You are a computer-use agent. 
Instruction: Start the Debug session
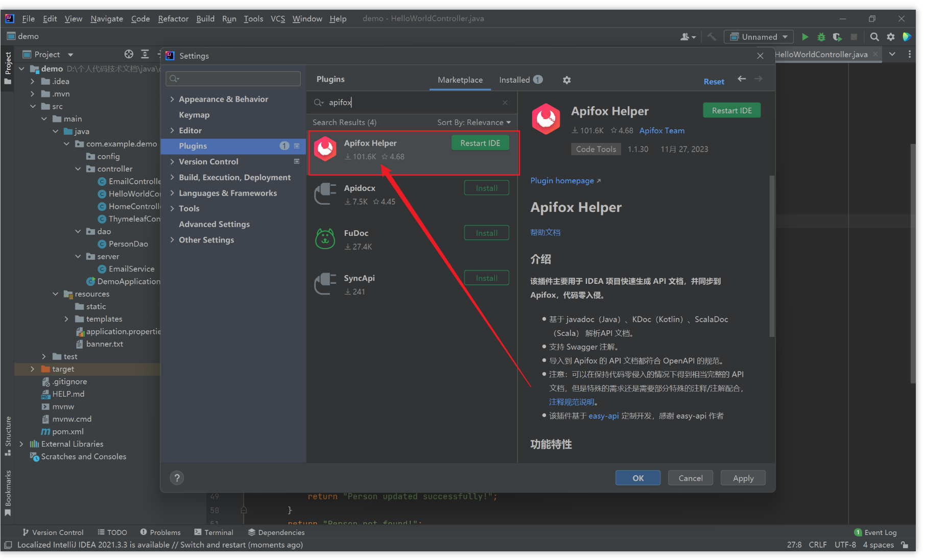(x=821, y=36)
